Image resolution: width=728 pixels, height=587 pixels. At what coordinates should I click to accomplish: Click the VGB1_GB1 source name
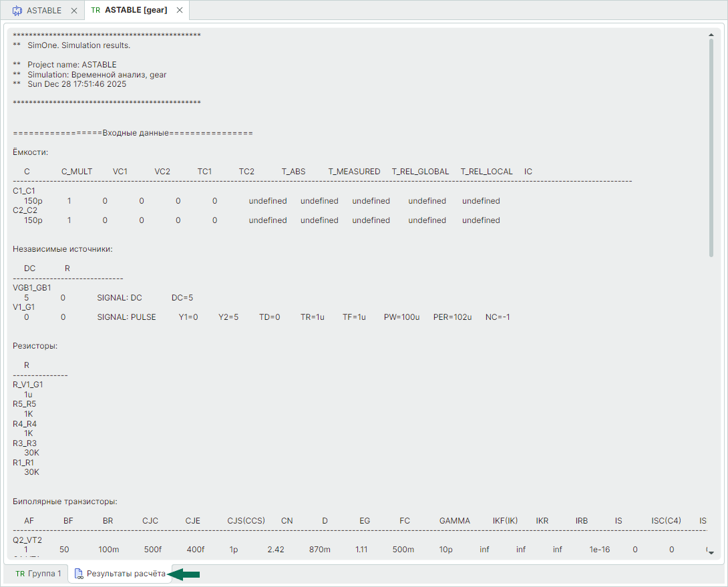click(31, 287)
